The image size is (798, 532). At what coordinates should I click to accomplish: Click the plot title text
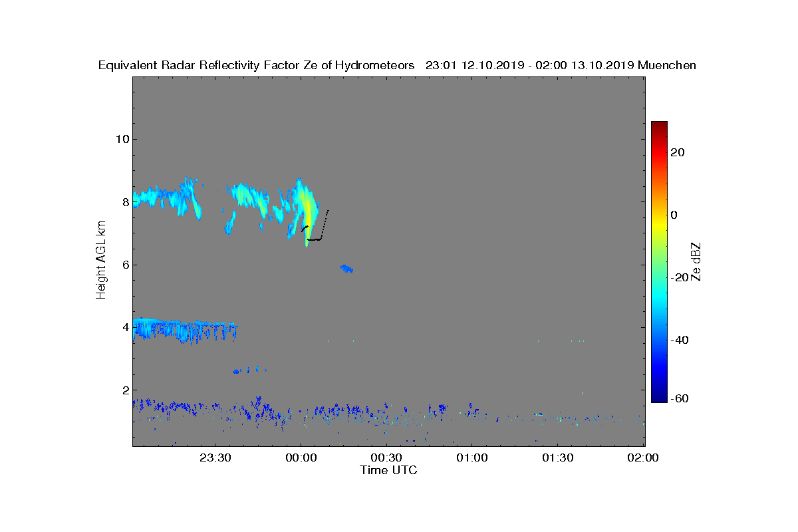coord(397,65)
